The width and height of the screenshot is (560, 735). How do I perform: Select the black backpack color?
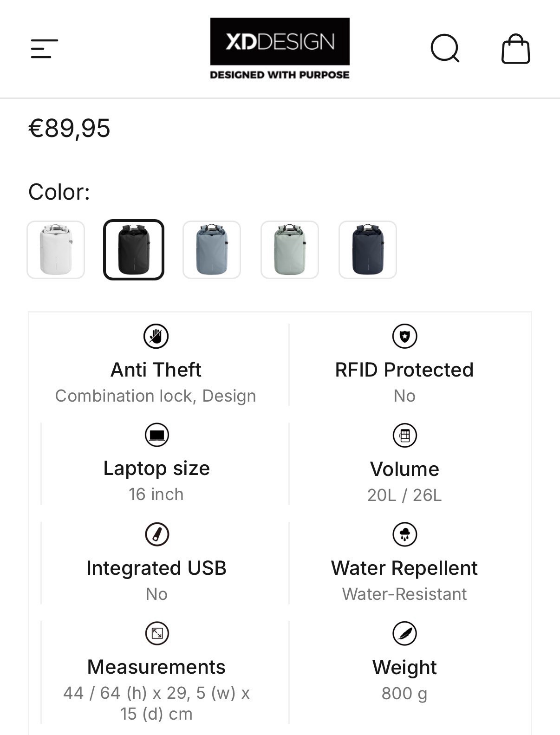134,250
